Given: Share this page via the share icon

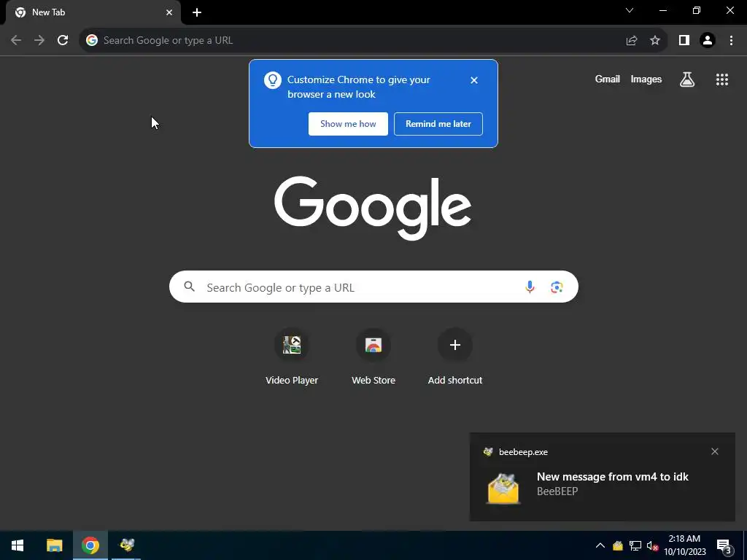Looking at the screenshot, I should coord(632,41).
